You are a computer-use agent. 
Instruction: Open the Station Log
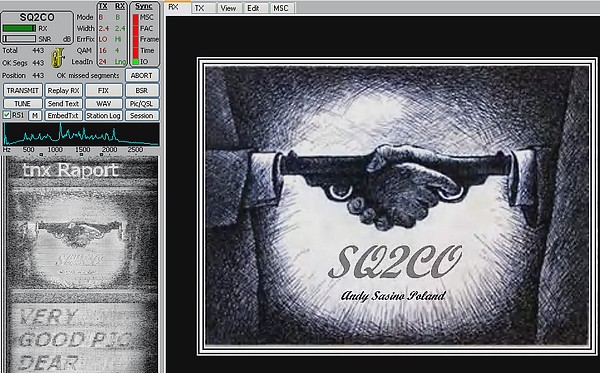click(x=103, y=116)
